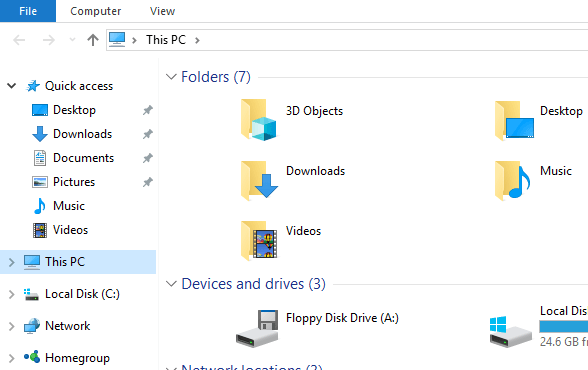Select This PC in navigation pane
This screenshot has height=370, width=588.
click(65, 262)
